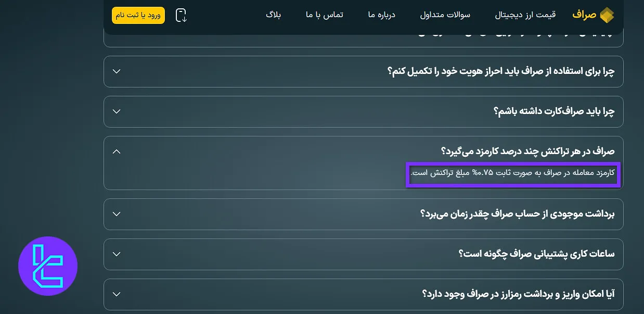Image resolution: width=644 pixels, height=314 pixels.
Task: Select the highlighted 0.75% commission answer text
Action: pos(513,174)
